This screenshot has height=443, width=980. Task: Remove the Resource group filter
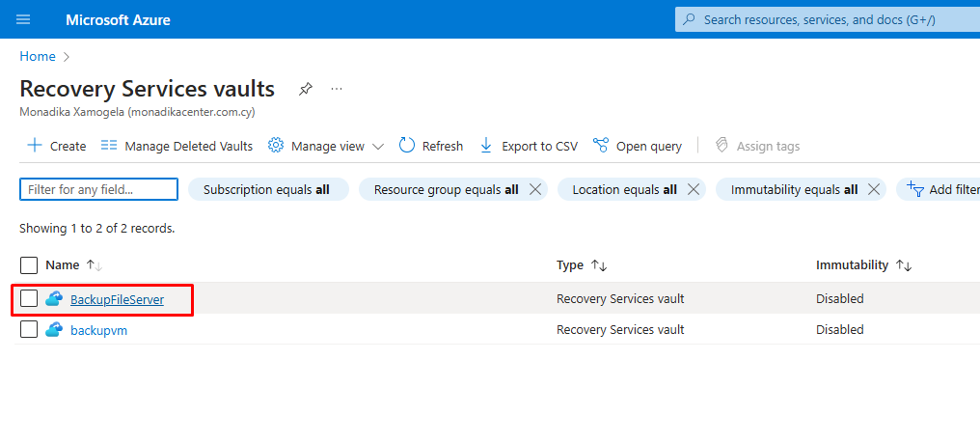535,189
